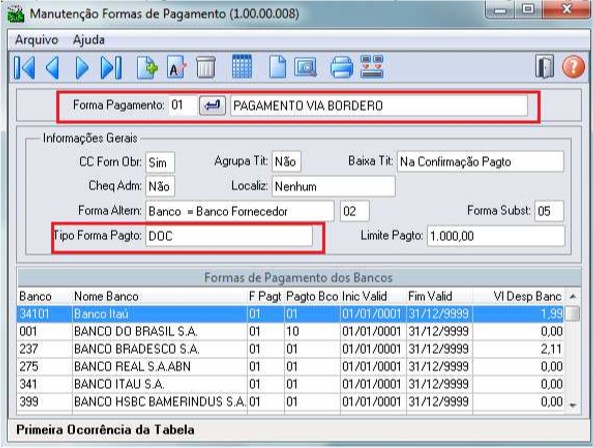Click the enter arrow button beside Forma Pagamento
This screenshot has height=448, width=593.
point(213,105)
